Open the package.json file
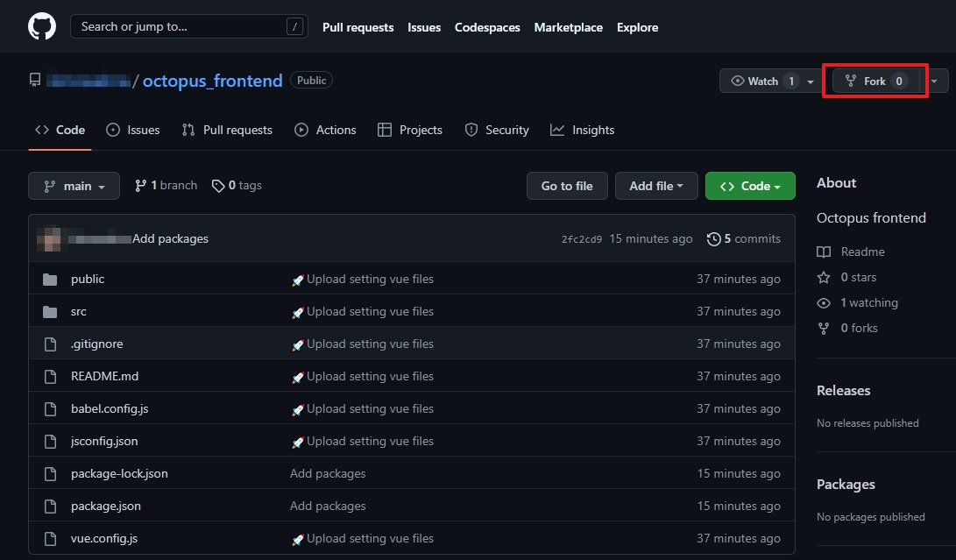 [106, 506]
